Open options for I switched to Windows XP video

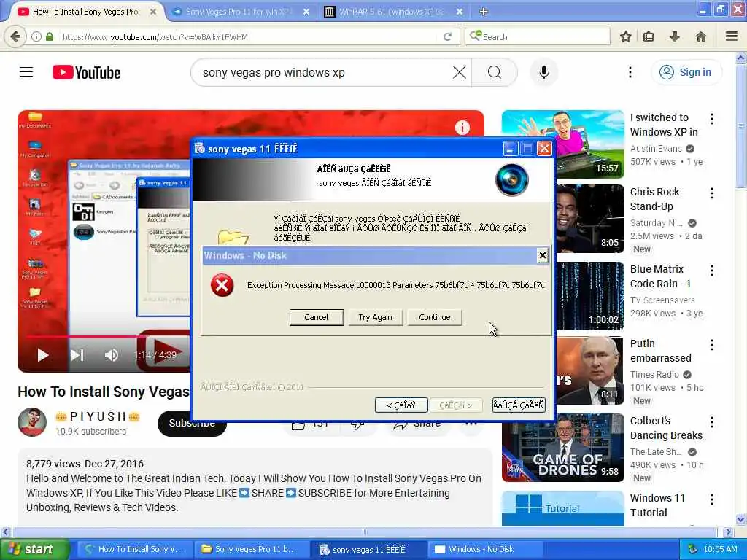(712, 119)
